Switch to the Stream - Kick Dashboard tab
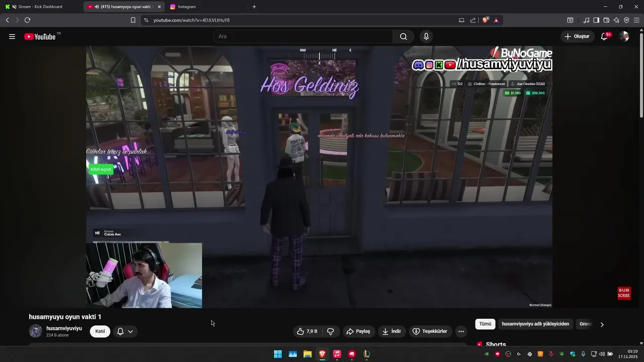 (40, 7)
